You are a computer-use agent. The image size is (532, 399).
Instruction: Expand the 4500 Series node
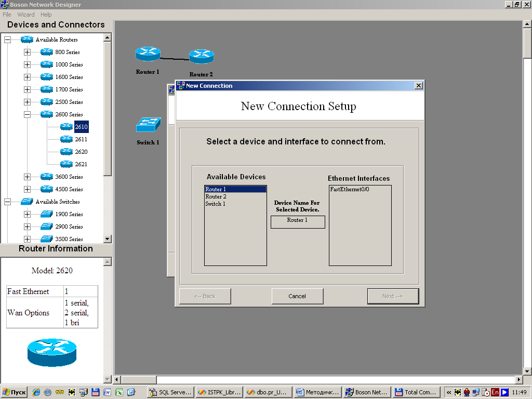[27, 189]
